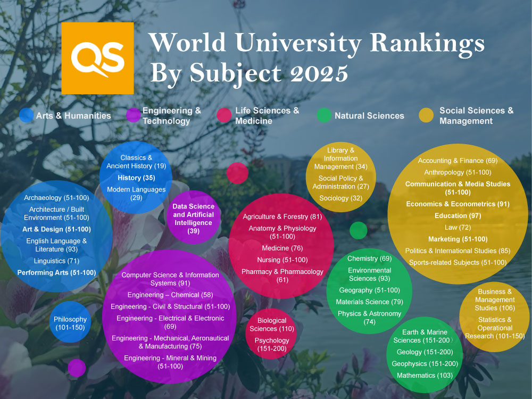Open the Sociology (32) link

tap(342, 197)
